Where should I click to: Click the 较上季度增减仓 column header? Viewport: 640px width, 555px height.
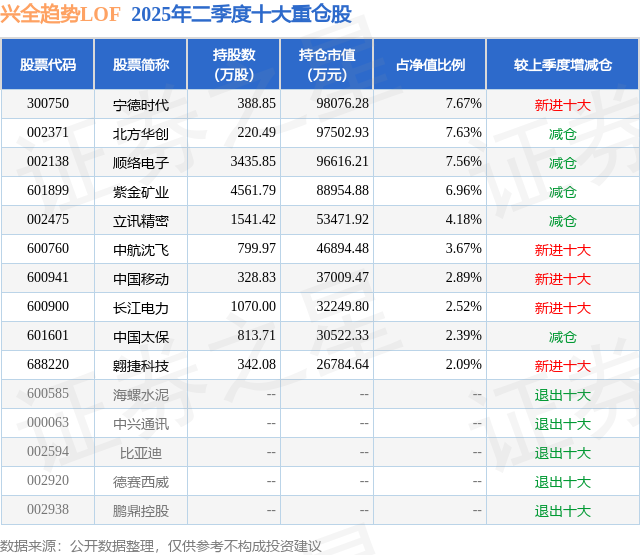tap(562, 64)
